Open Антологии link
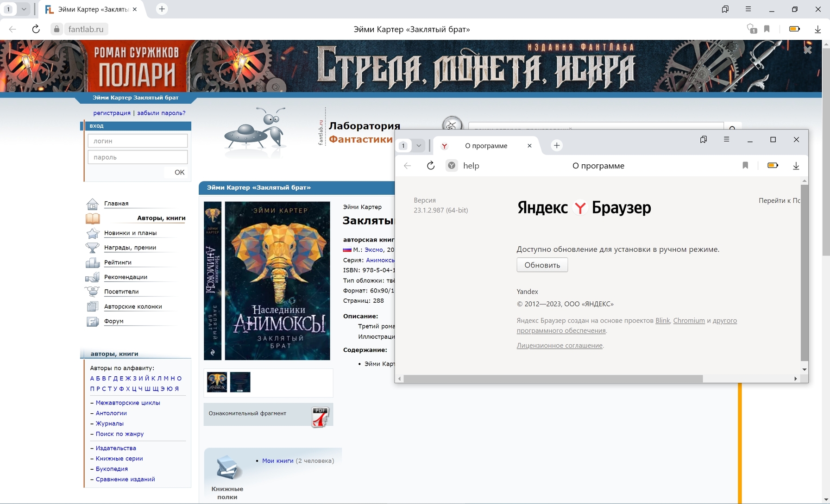This screenshot has width=830, height=504. click(111, 413)
